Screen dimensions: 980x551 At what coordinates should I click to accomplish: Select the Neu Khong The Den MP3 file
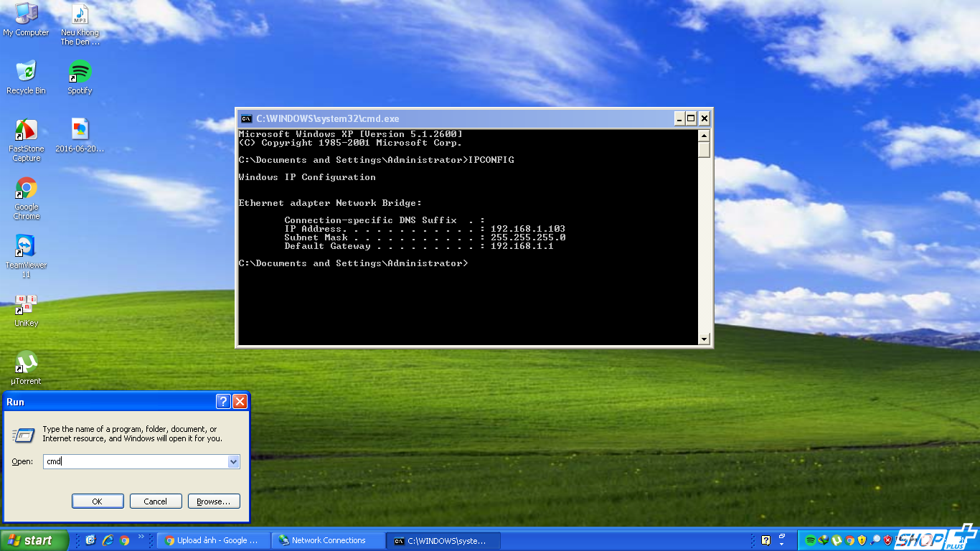pyautogui.click(x=80, y=14)
